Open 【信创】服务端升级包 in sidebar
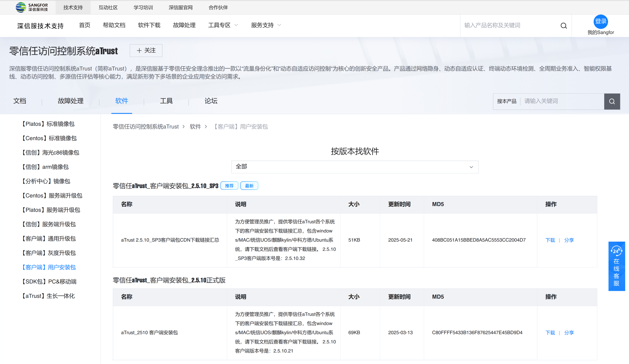629x364 pixels. click(48, 224)
